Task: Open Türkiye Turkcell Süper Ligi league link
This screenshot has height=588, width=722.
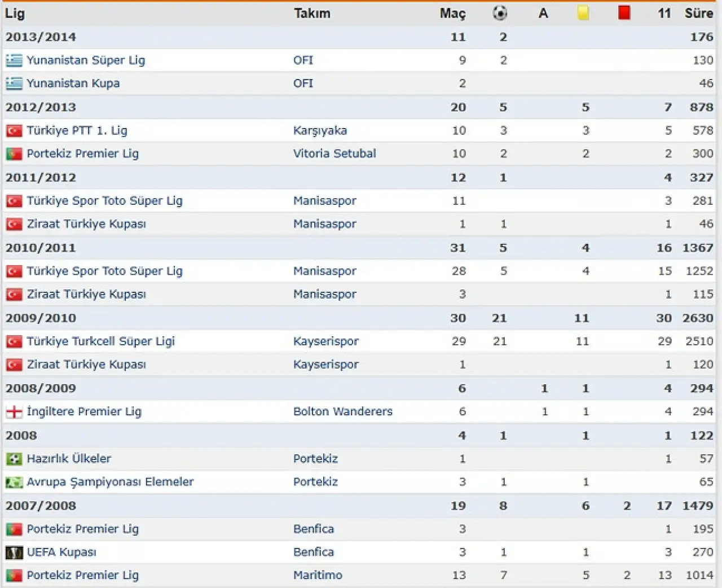Action: 100,341
